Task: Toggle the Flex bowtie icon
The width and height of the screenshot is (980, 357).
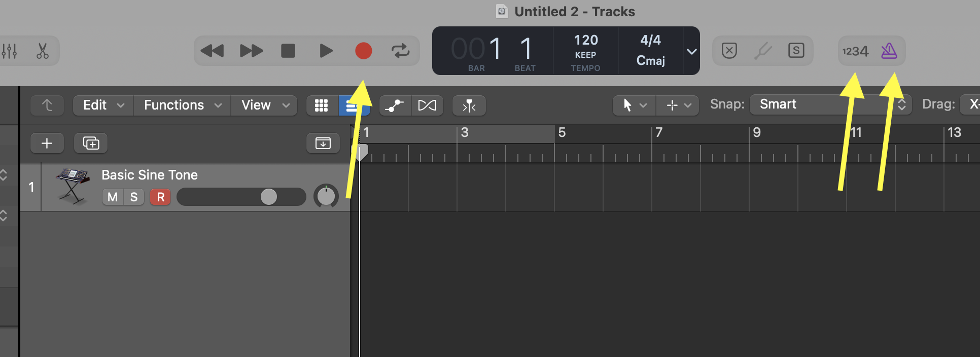Action: click(x=427, y=105)
